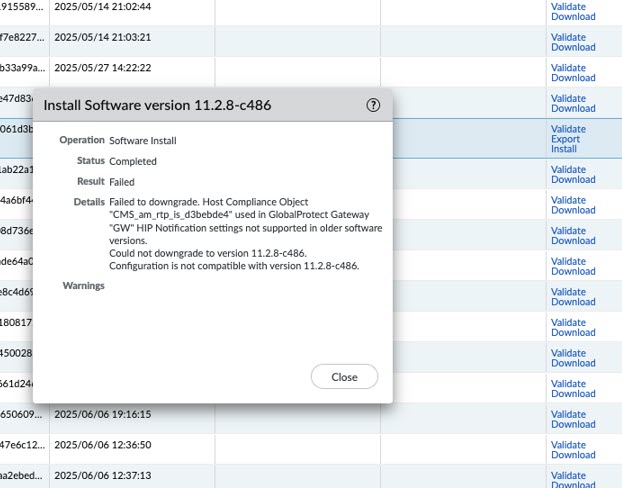Screen dimensions: 622x488
Task: Click the dialog title 'Install Software version 11.2.8-c486'
Action: [x=157, y=105]
